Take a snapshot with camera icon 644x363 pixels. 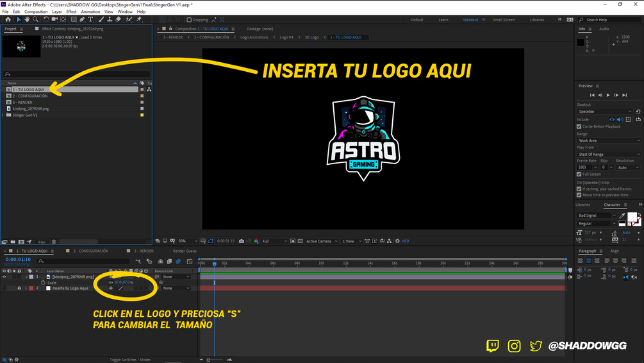coord(242,241)
